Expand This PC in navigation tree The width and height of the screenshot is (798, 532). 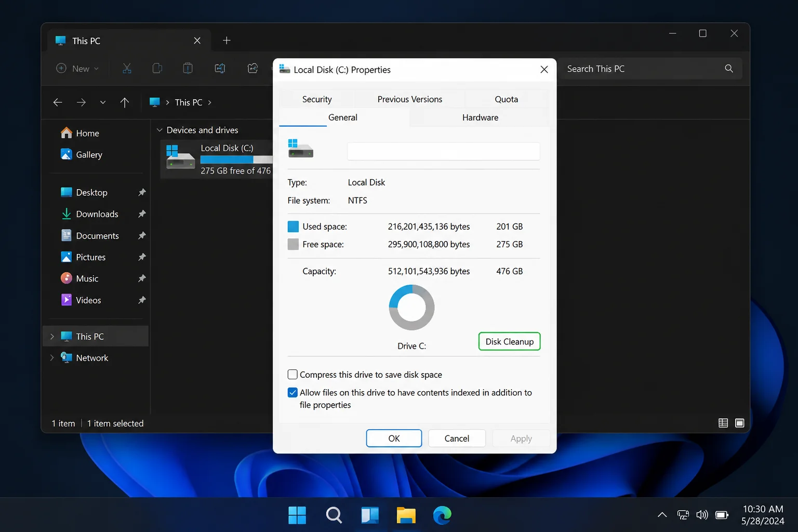click(x=52, y=337)
